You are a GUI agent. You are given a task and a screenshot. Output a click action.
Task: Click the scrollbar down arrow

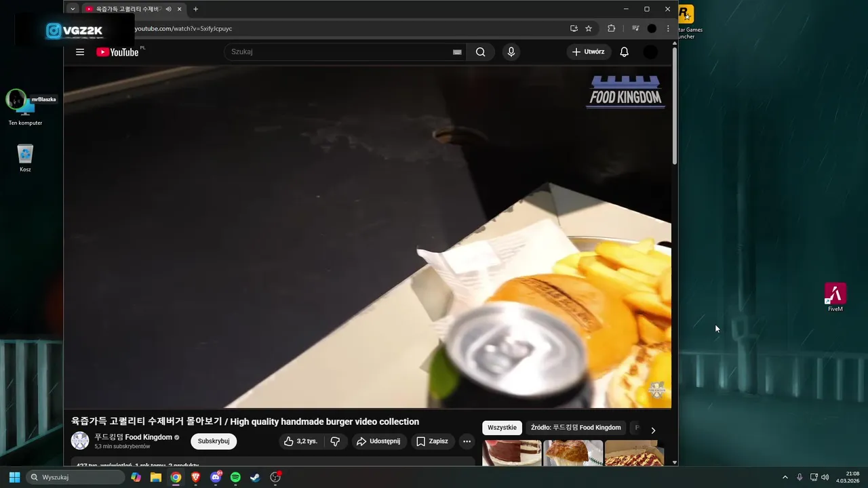pyautogui.click(x=675, y=462)
